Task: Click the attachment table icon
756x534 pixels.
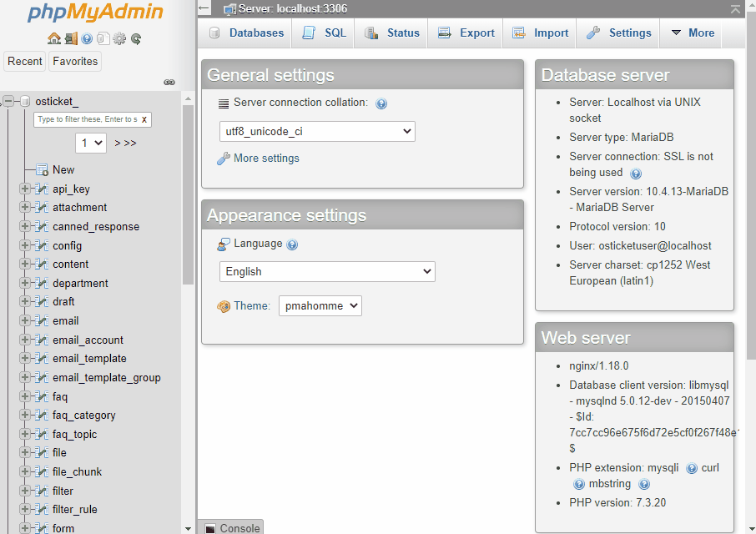Action: (42, 207)
